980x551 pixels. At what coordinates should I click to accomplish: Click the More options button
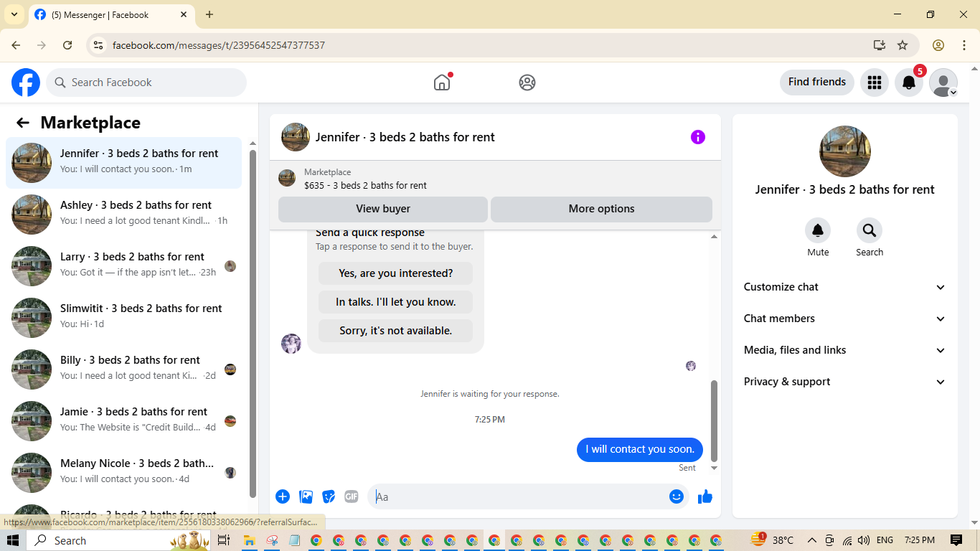tap(601, 209)
